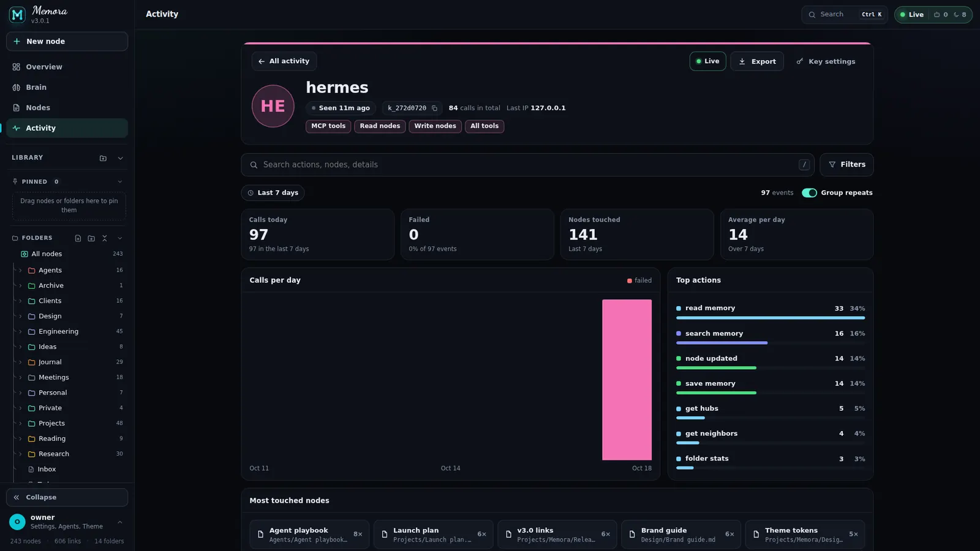Image resolution: width=980 pixels, height=551 pixels.
Task: Click the Theme tokens node file icon
Action: (x=756, y=534)
